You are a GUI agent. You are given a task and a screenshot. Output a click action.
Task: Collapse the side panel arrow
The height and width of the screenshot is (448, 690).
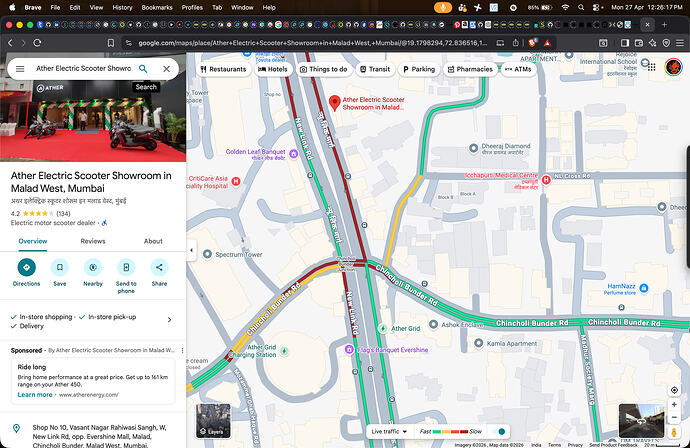coord(191,250)
